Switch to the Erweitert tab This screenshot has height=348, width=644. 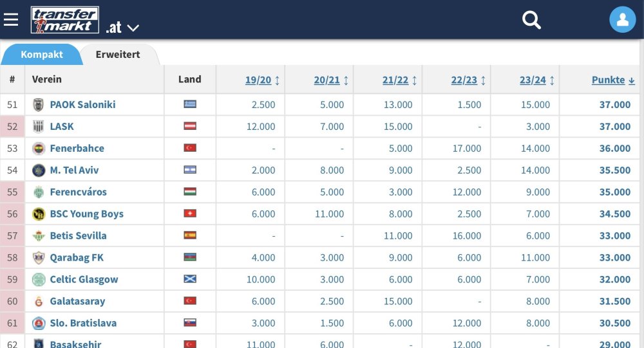point(118,55)
